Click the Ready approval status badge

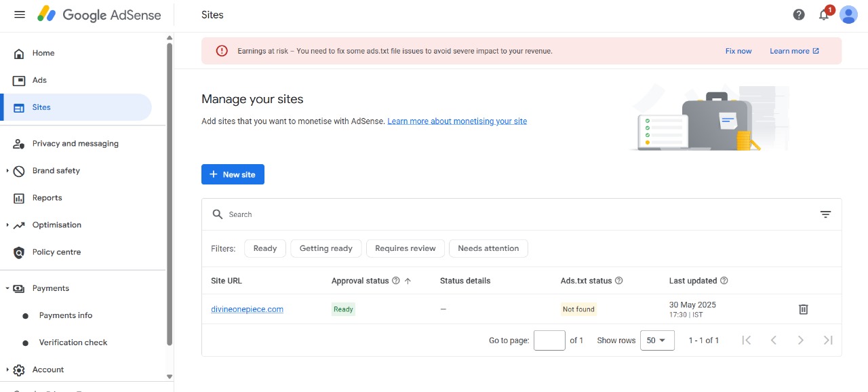(x=343, y=309)
